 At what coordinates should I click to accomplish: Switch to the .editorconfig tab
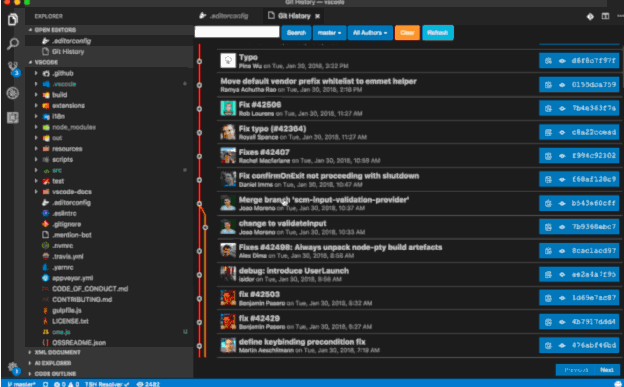(x=224, y=16)
